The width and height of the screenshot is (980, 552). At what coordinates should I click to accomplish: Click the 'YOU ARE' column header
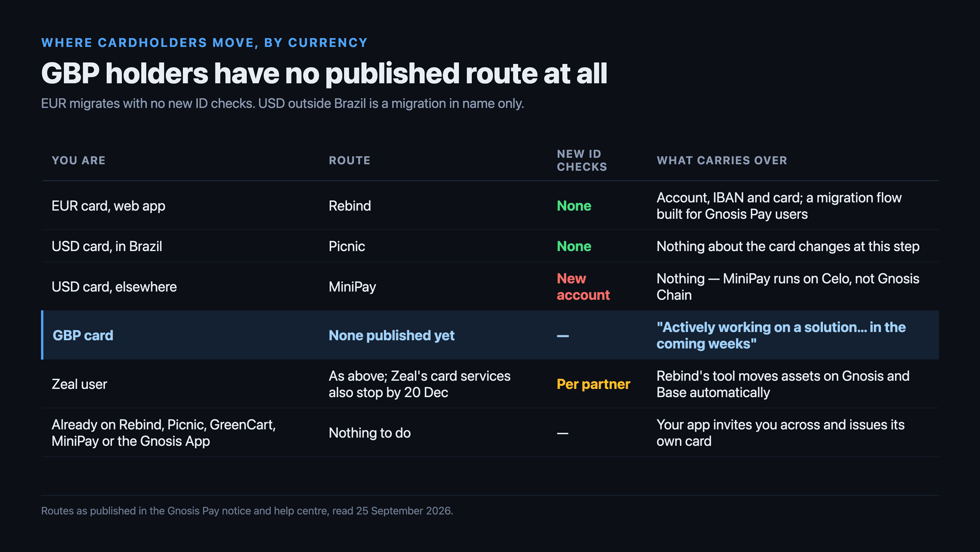pyautogui.click(x=79, y=161)
